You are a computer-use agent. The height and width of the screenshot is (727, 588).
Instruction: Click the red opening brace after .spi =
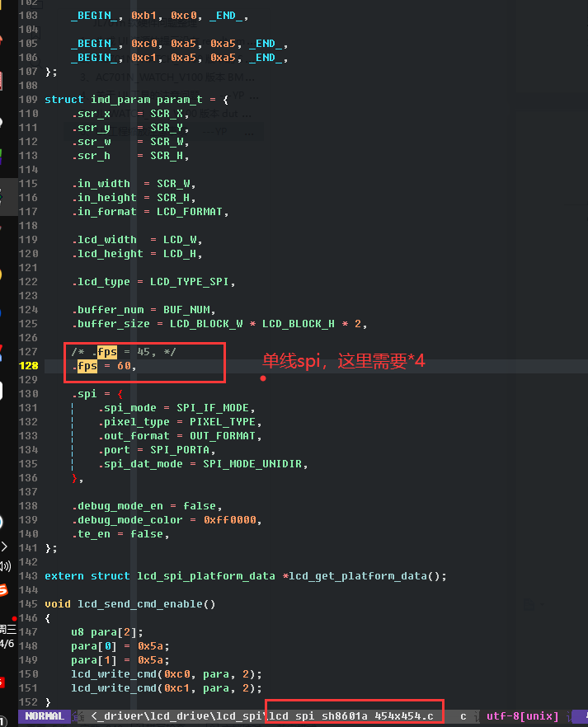pos(120,394)
